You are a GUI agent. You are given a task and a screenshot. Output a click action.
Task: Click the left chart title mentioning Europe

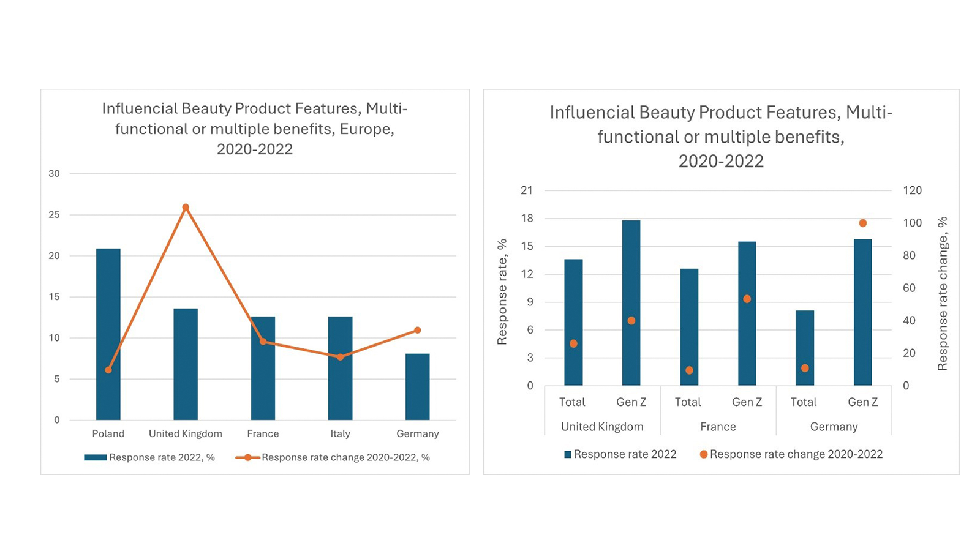[x=255, y=129]
